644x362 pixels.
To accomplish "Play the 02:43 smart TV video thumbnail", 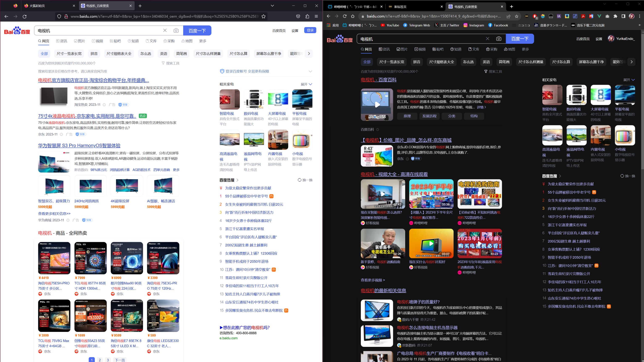I will coord(382,194).
